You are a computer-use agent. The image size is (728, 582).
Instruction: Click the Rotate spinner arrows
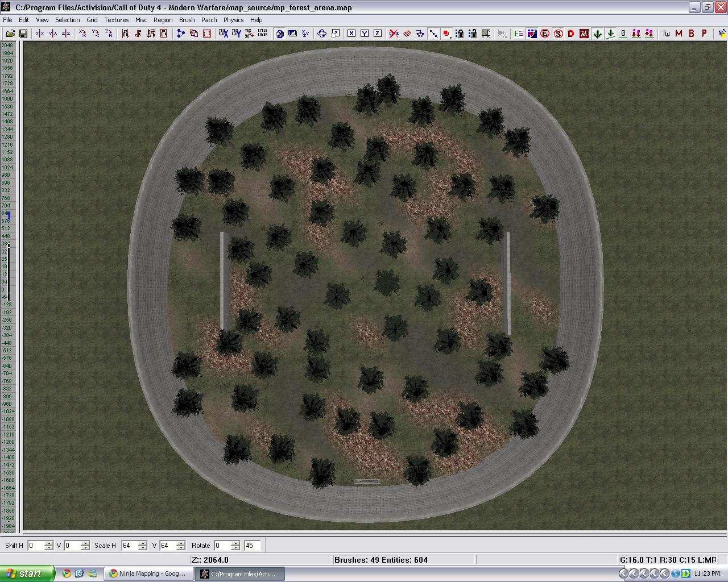click(235, 546)
